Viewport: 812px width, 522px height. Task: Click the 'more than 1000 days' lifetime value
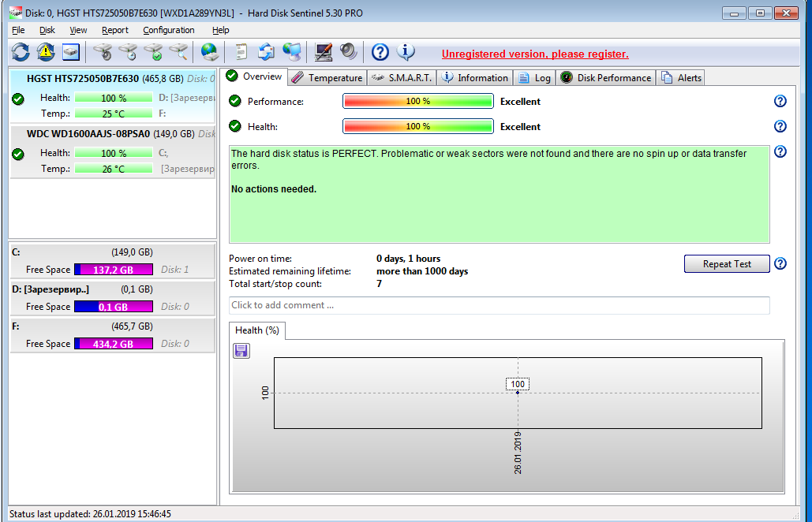click(422, 271)
